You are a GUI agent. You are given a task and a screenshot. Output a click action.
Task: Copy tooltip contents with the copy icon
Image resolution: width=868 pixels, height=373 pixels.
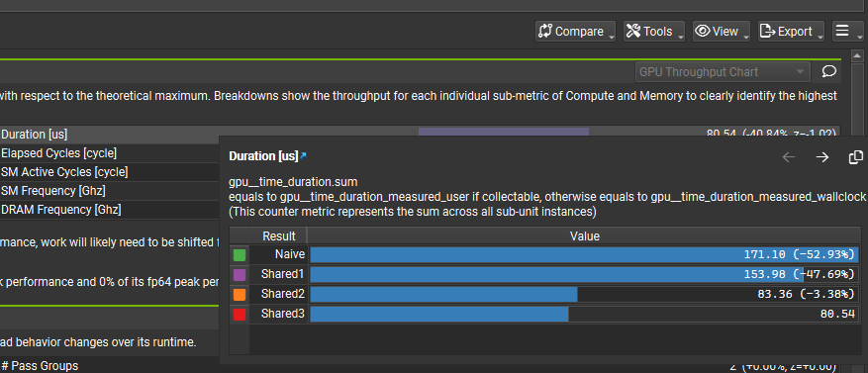point(856,157)
